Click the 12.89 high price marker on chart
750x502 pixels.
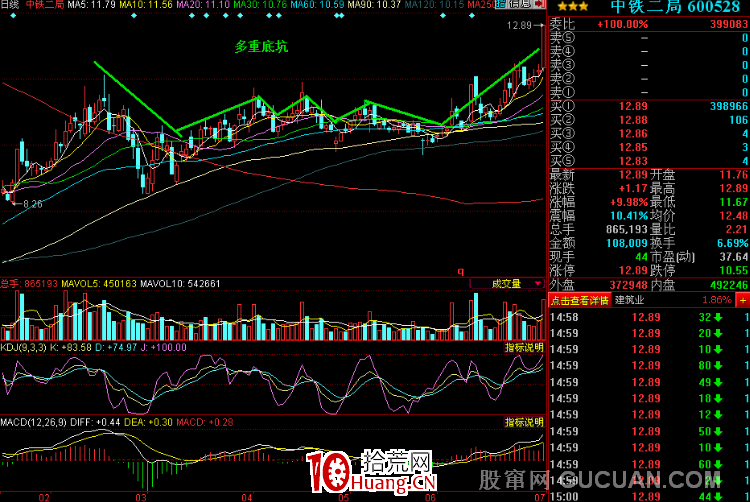pos(519,25)
